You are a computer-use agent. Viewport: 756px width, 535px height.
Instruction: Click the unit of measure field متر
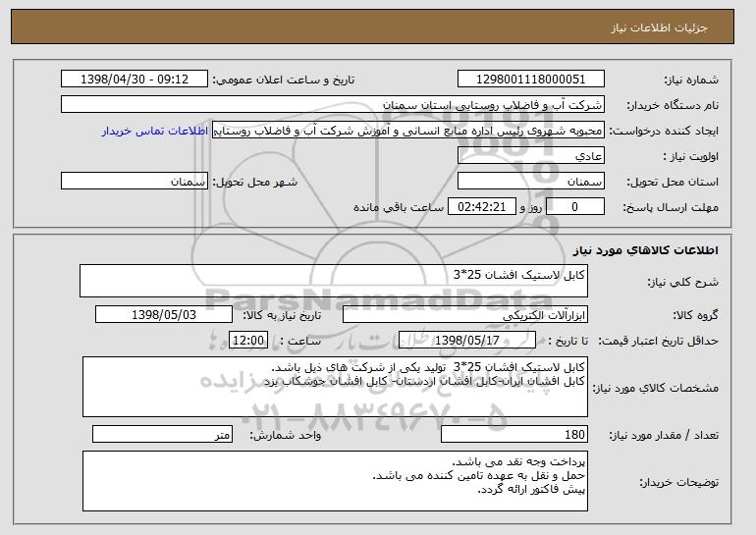tap(162, 434)
